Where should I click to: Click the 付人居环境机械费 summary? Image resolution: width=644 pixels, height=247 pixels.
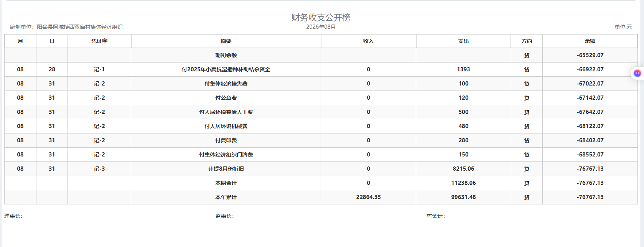coord(226,126)
